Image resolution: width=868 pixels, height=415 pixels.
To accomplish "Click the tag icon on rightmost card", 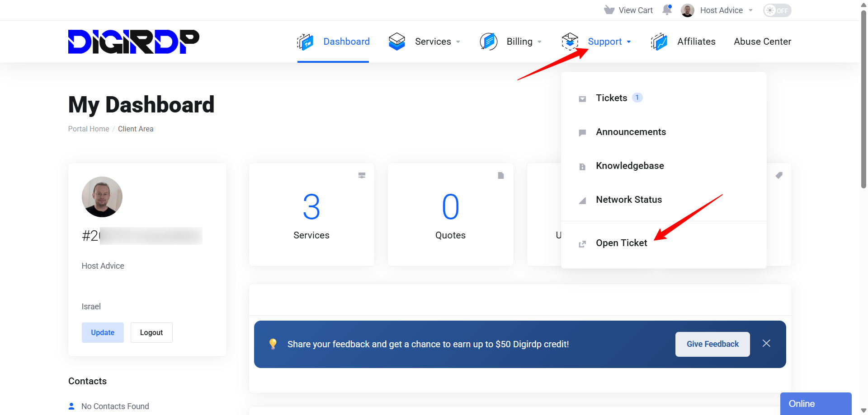I will [779, 175].
